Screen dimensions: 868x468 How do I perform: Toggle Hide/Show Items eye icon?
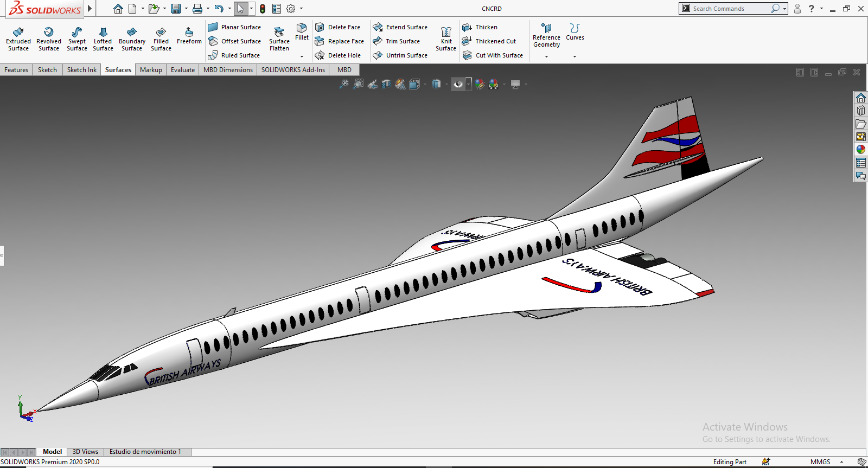[458, 84]
